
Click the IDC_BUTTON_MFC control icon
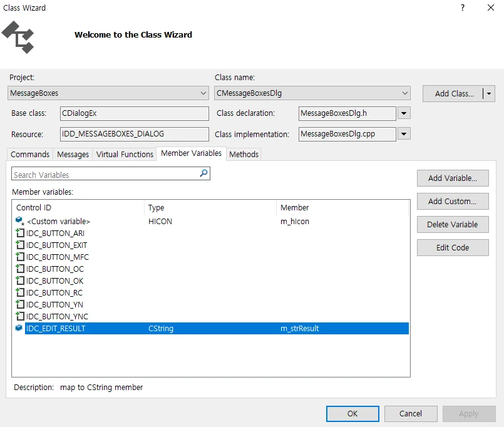pos(20,257)
